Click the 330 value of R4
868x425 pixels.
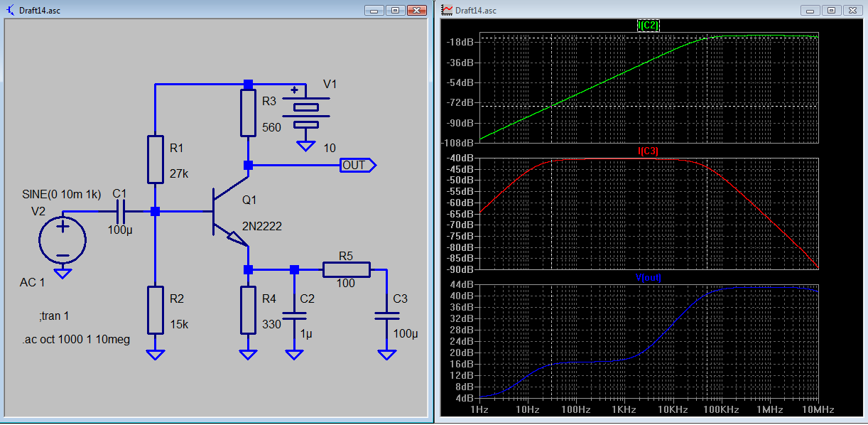271,324
